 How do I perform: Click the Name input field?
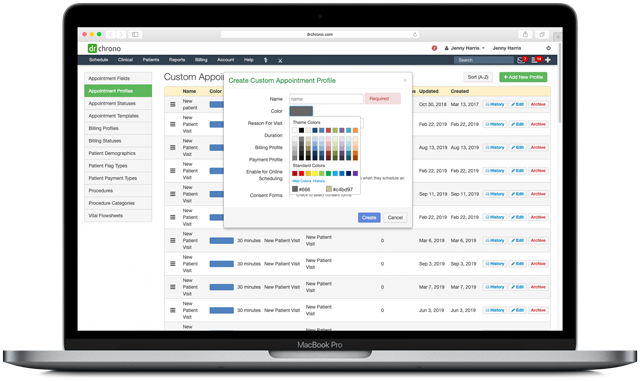click(326, 99)
